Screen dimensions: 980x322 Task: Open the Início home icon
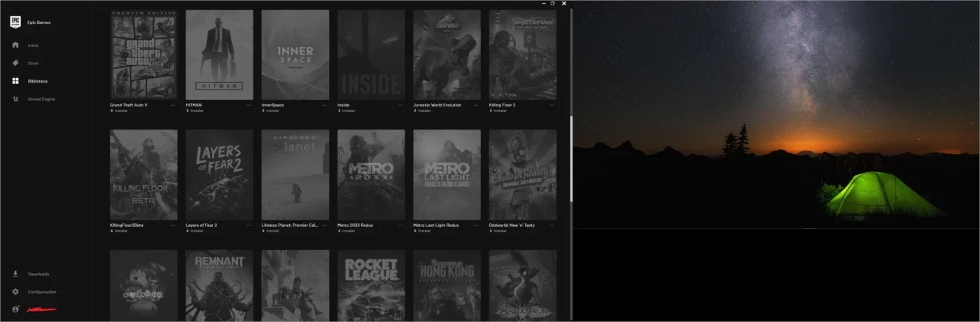coord(15,45)
